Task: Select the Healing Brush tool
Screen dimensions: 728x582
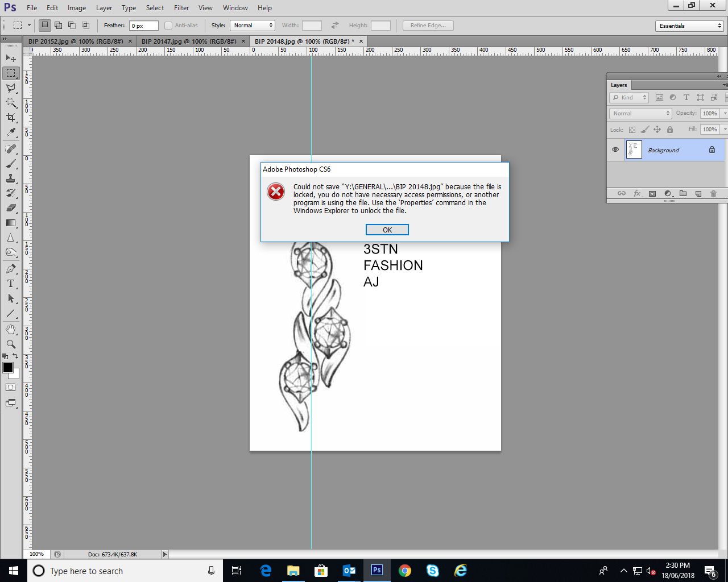Action: (11, 149)
